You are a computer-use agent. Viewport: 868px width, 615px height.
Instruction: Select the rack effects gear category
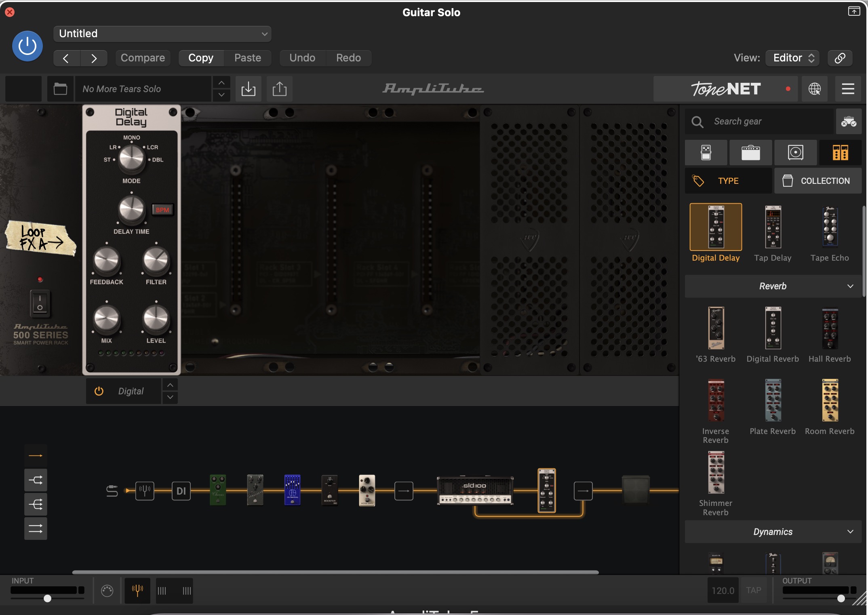click(x=840, y=153)
